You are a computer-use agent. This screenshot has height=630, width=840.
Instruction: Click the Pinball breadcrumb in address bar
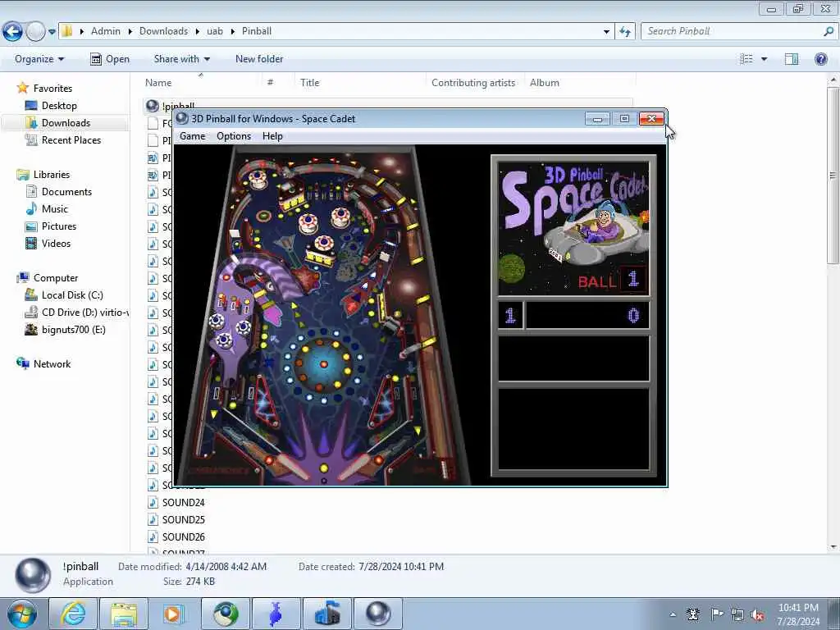(257, 31)
